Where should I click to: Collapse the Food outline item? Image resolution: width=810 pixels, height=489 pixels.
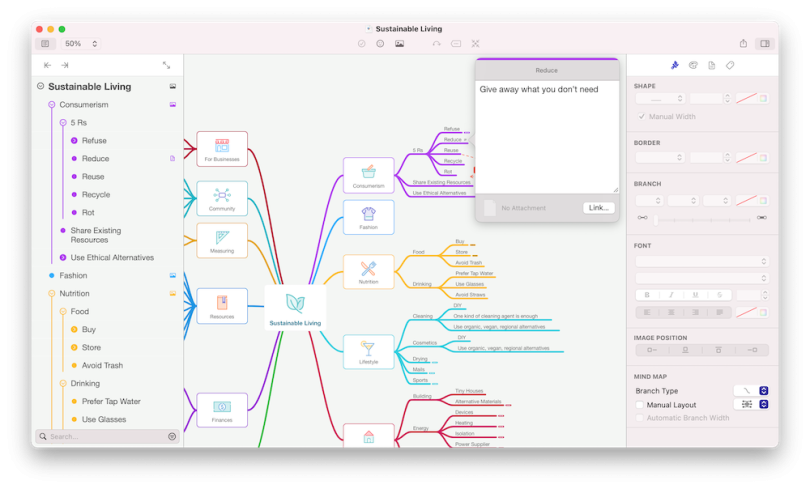[63, 311]
